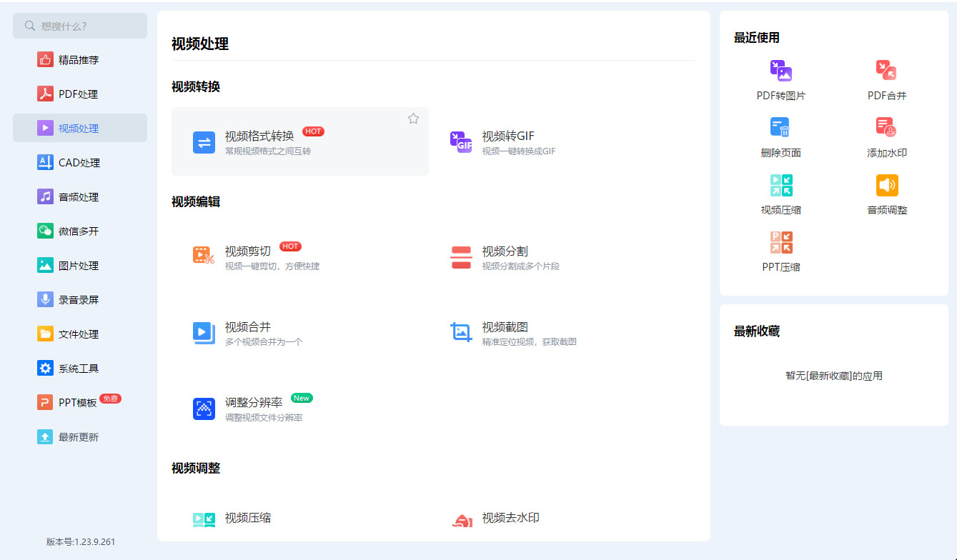
Task: Open recent PDF转图片 icon
Action: pos(780,71)
